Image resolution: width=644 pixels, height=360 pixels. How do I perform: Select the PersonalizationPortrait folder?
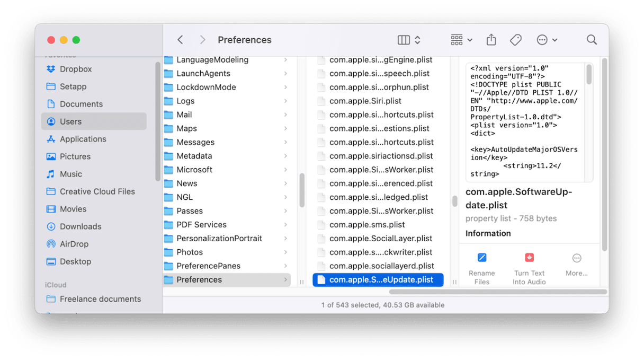pyautogui.click(x=227, y=239)
